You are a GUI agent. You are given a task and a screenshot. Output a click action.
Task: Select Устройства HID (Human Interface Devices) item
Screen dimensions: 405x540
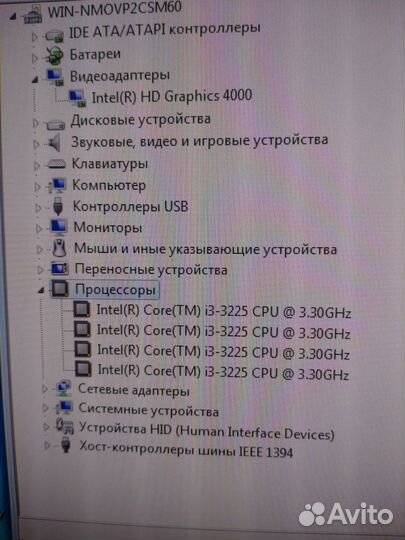pos(207,431)
